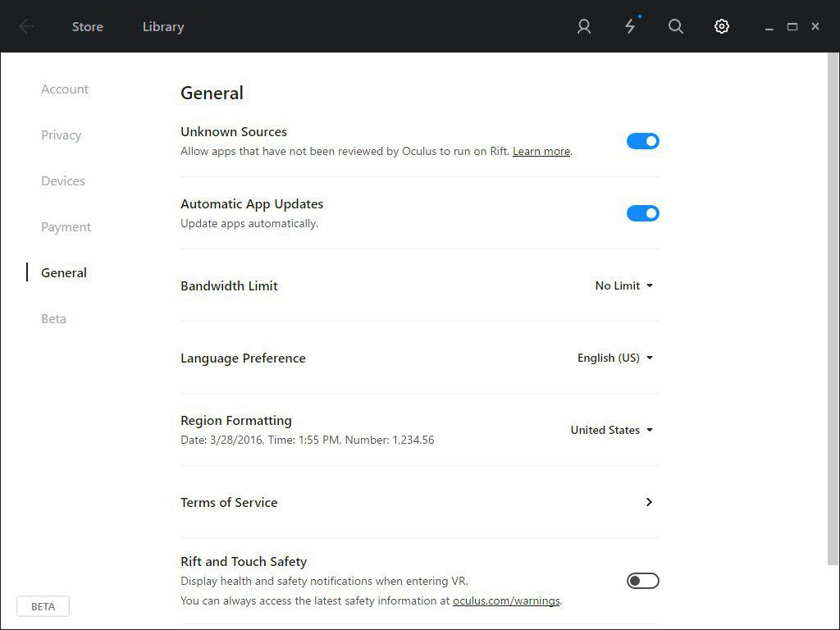Viewport: 840px width, 630px height.
Task: Select Privacy in settings sidebar
Action: tap(61, 135)
